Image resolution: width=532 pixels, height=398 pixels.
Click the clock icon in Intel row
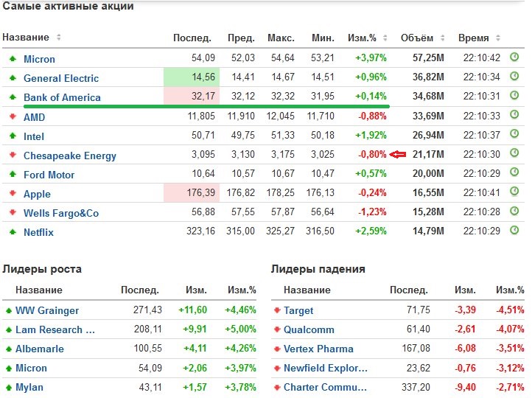point(514,135)
